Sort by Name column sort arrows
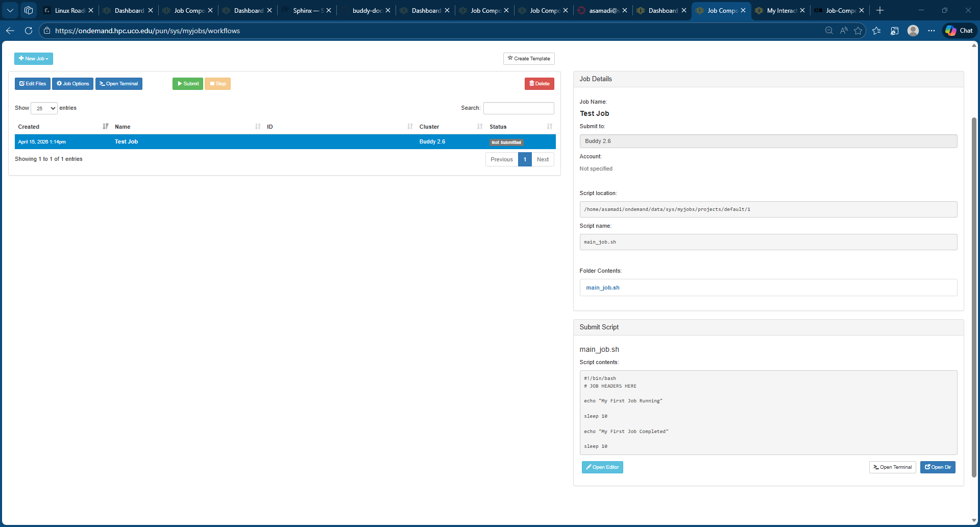The width and height of the screenshot is (980, 527). click(x=258, y=127)
